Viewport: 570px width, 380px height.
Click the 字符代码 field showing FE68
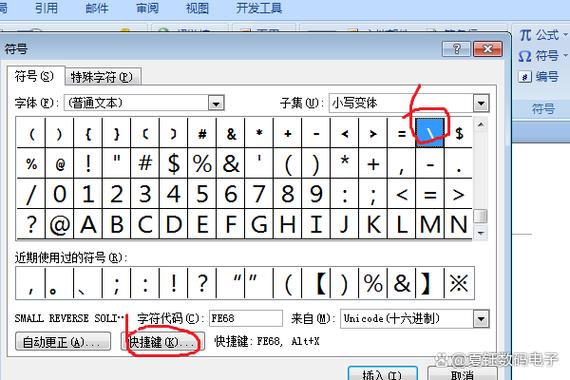(246, 319)
